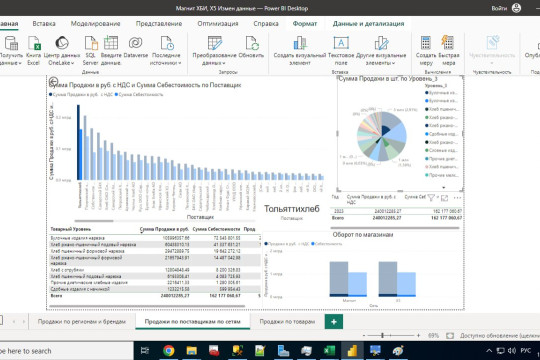This screenshot has height=360, width=540.
Task: Expand pie chart legend down arrow
Action: tap(444, 187)
